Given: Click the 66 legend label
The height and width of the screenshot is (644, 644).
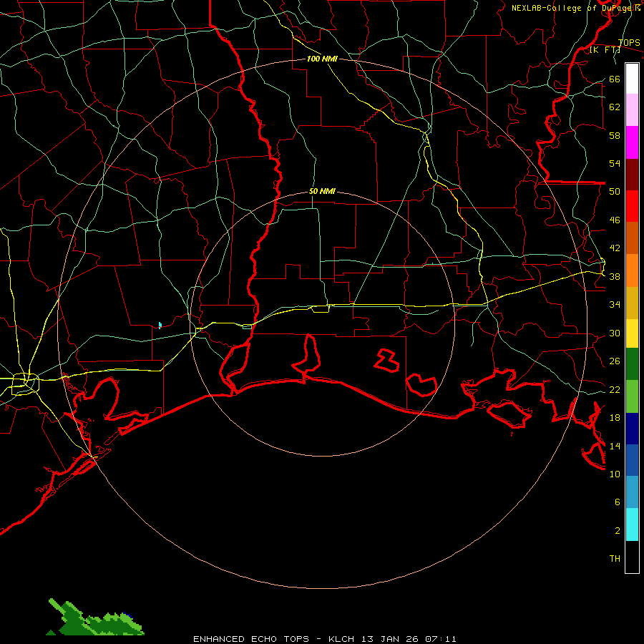Looking at the screenshot, I should tap(615, 79).
